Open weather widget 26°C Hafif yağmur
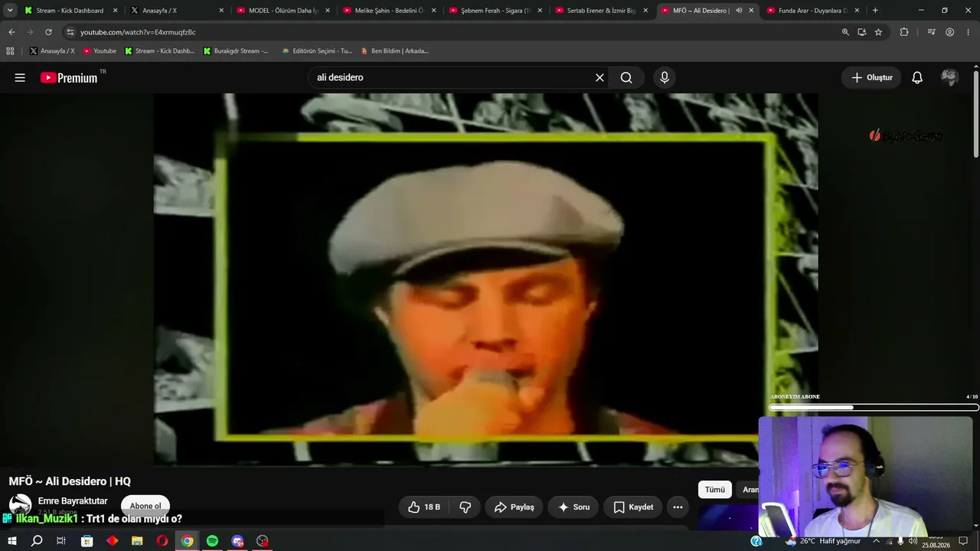This screenshot has height=551, width=980. [822, 541]
